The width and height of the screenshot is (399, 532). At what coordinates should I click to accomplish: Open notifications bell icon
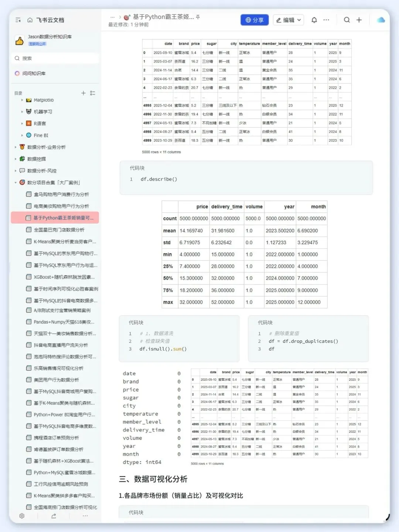(x=314, y=20)
